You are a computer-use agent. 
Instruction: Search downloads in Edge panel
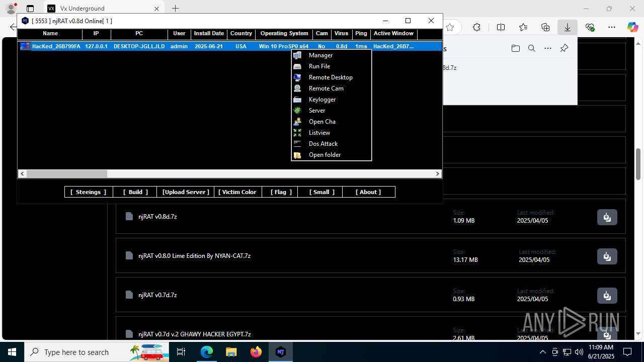click(531, 48)
